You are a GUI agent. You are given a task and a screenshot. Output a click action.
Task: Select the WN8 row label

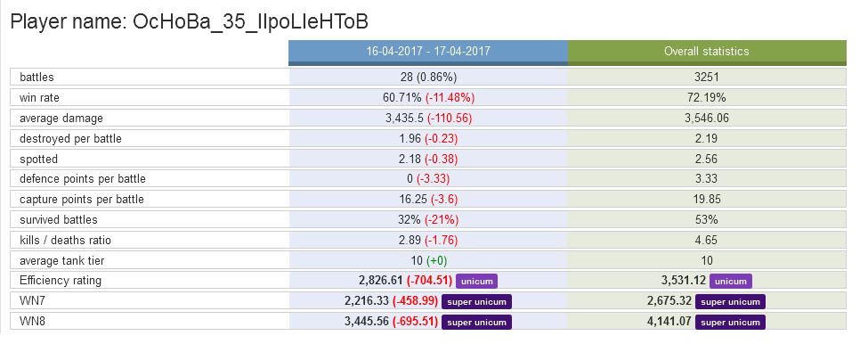31,322
